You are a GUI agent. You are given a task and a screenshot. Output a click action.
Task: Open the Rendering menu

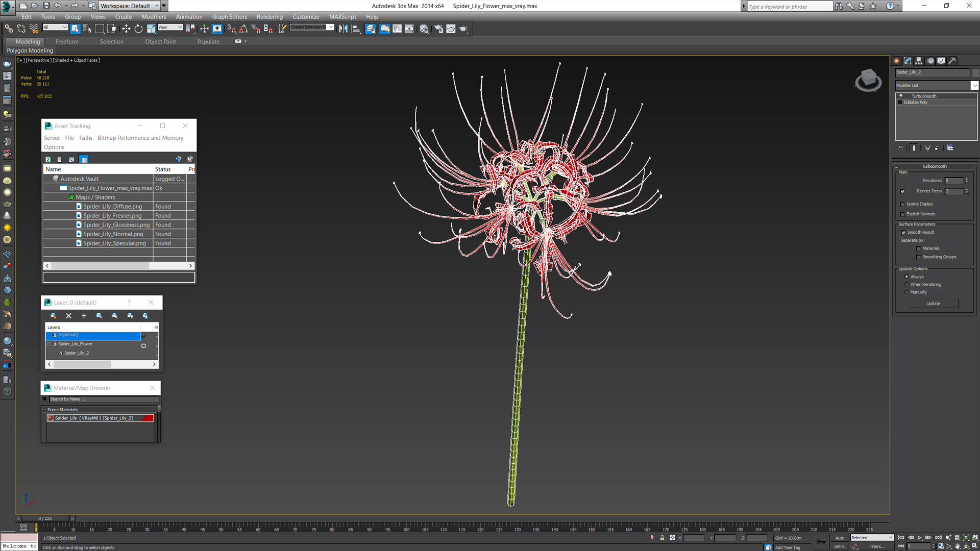pos(269,17)
